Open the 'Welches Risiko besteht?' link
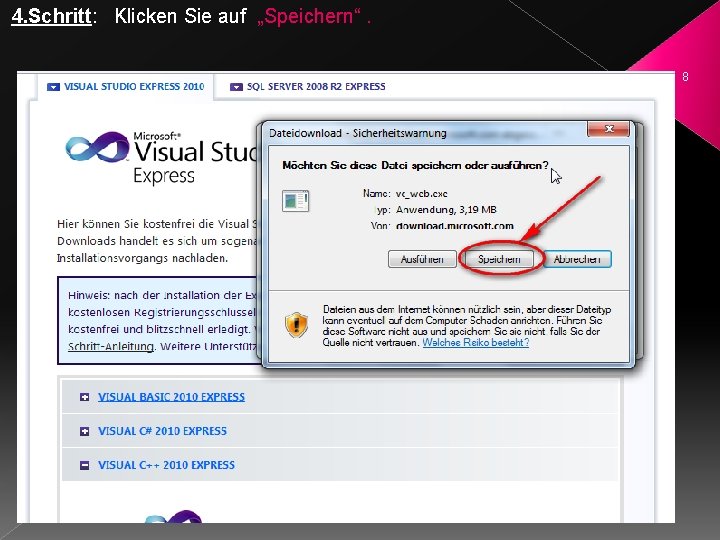 (475, 343)
